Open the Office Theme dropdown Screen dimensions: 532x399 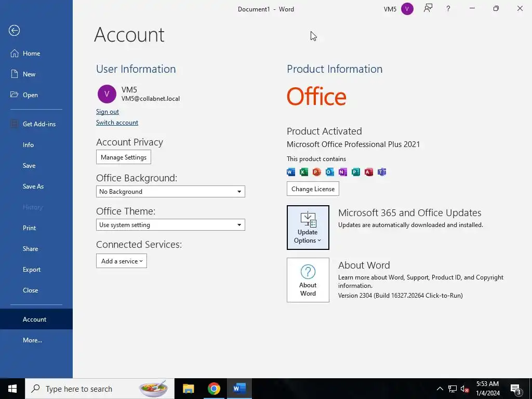[x=170, y=225]
